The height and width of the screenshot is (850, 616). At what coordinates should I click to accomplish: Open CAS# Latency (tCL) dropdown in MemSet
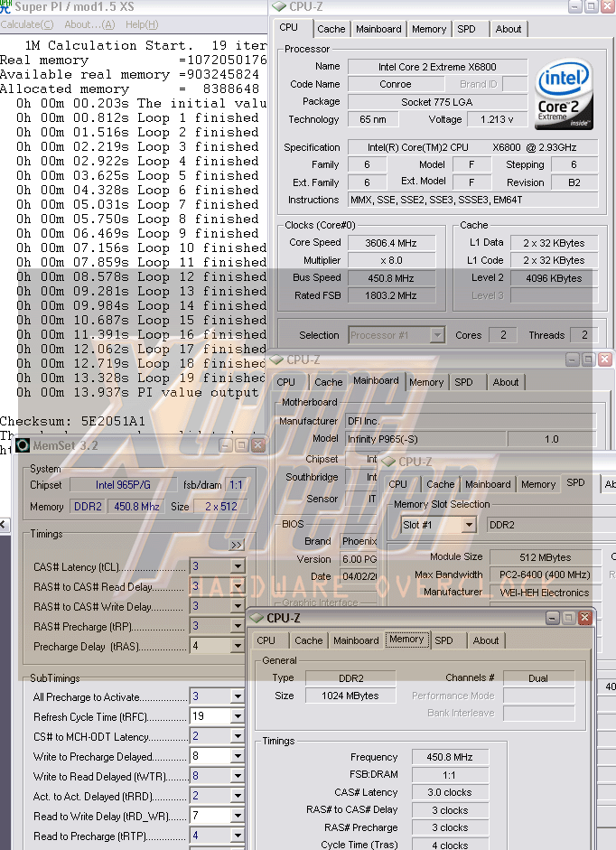pos(238,566)
